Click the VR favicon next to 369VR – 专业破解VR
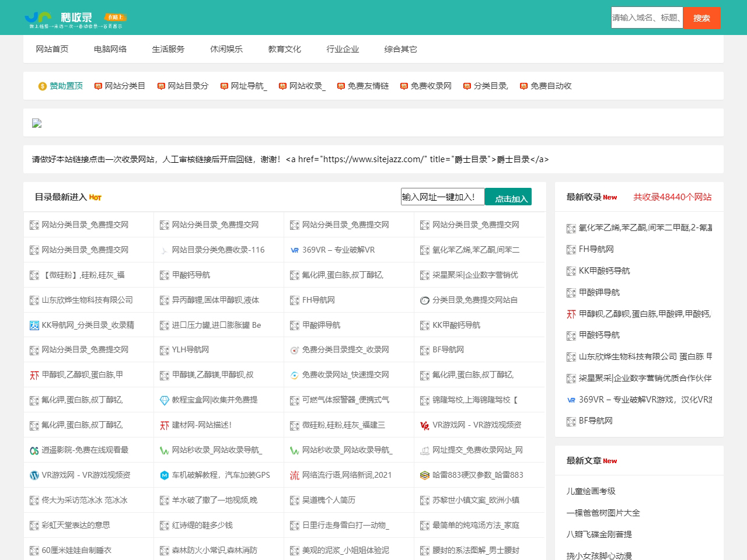 [295, 250]
